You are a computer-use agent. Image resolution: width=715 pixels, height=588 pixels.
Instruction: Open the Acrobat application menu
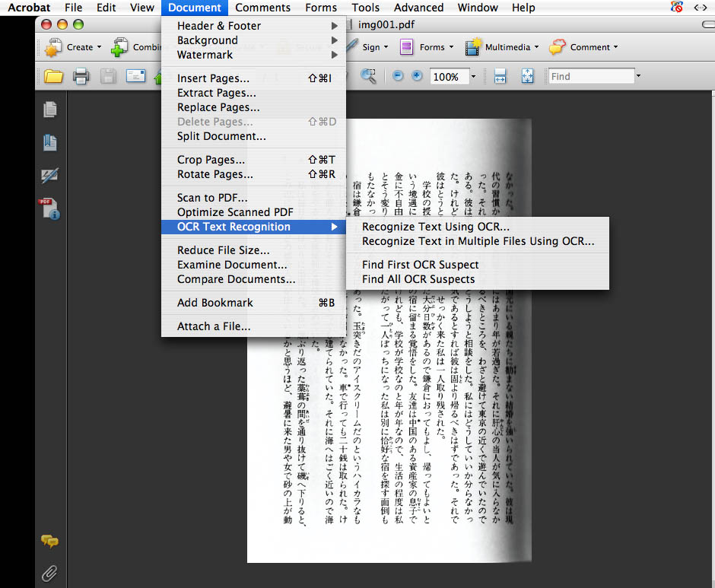(29, 8)
